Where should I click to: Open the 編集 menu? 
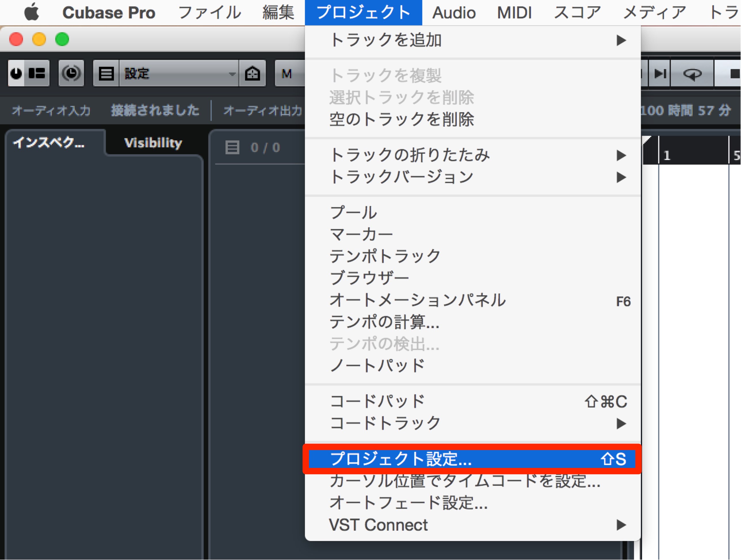pos(278,13)
